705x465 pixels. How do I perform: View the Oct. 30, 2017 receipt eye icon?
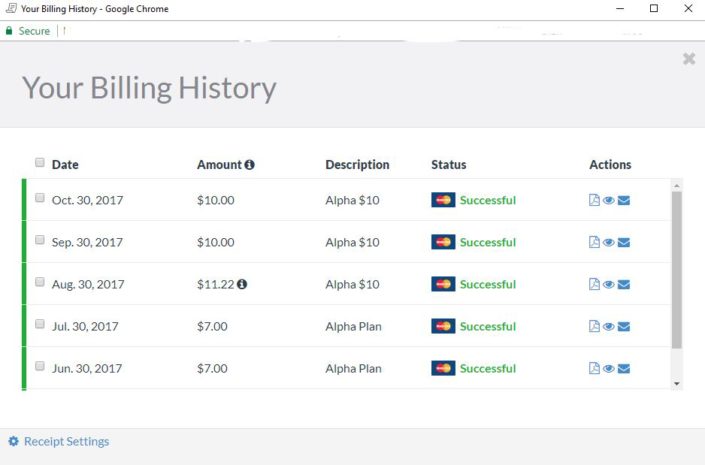(609, 200)
